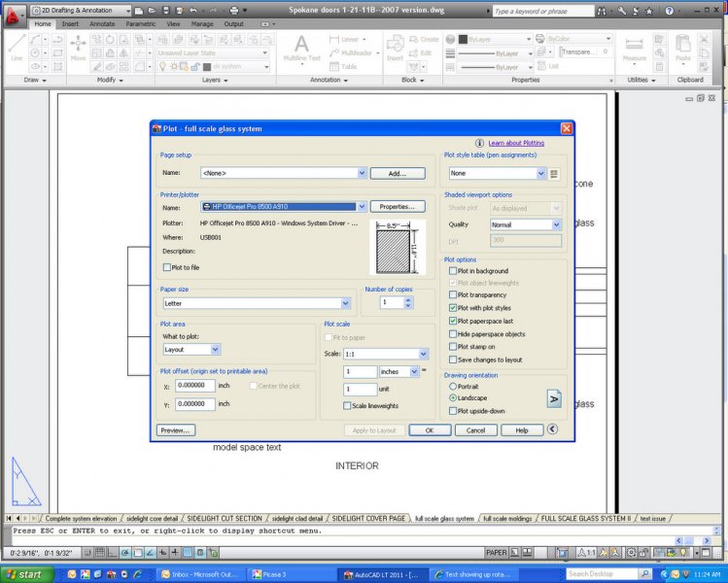
Task: Click the Insert block tool
Action: [396, 49]
